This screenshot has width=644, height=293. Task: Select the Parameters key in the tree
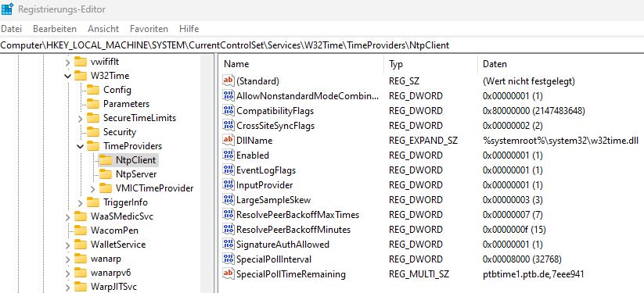click(126, 104)
